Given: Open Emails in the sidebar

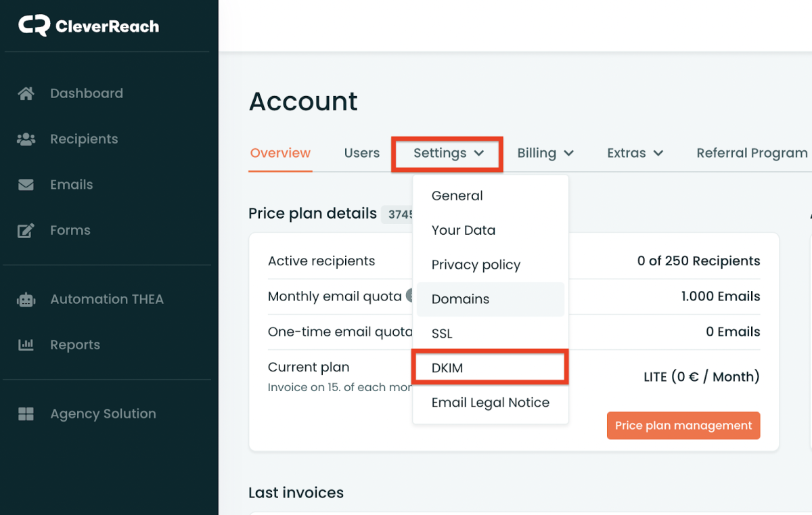Looking at the screenshot, I should pos(72,185).
